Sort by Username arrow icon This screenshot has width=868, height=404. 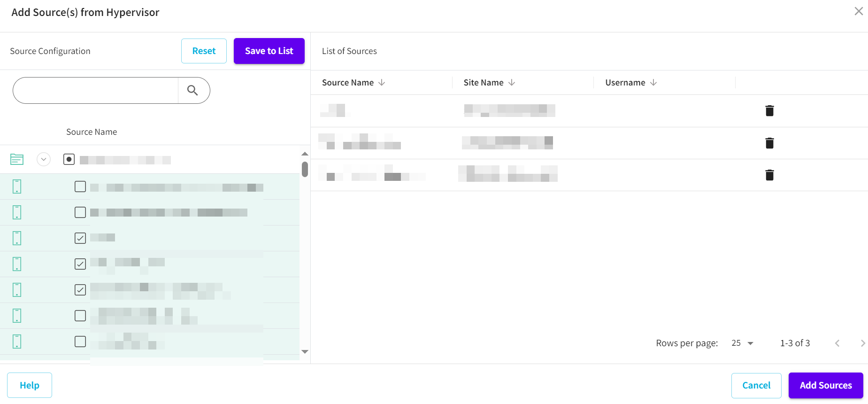(x=653, y=83)
